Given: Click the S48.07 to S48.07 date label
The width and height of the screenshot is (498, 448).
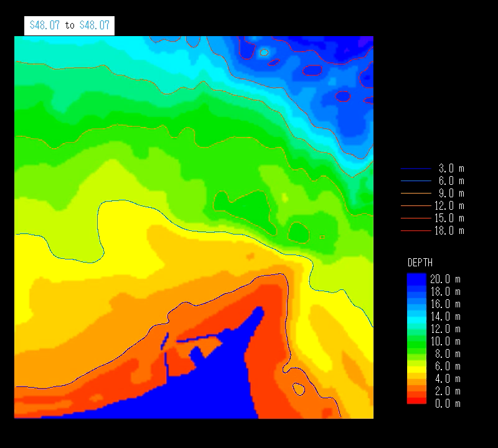Looking at the screenshot, I should [69, 26].
